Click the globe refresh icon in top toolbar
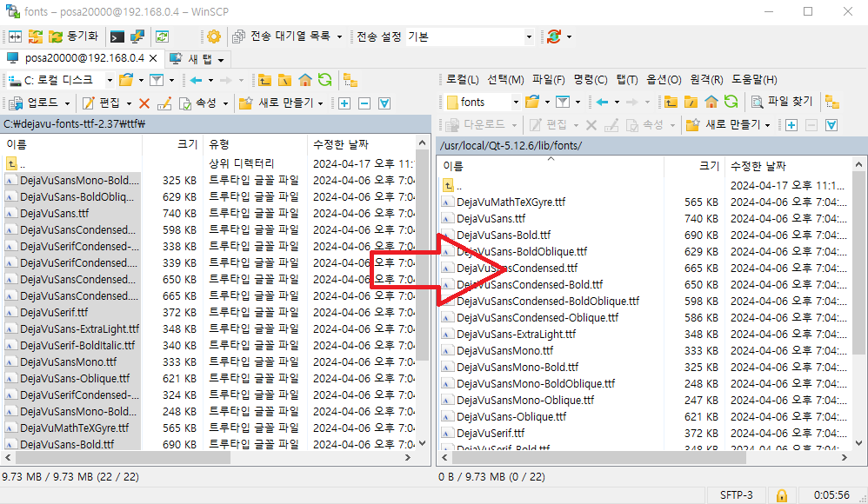The width and height of the screenshot is (868, 504). click(x=554, y=36)
